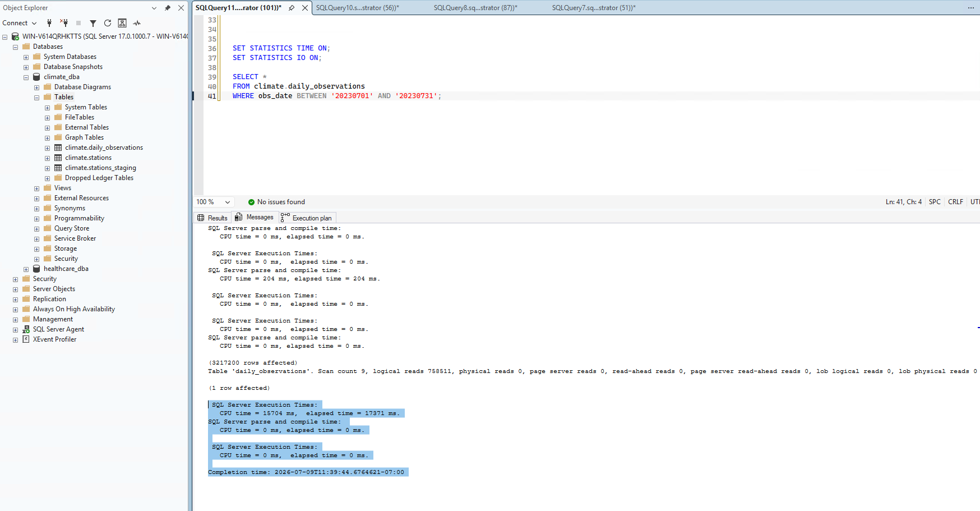This screenshot has width=980, height=511.
Task: Expand the System Databases folder
Action: [x=26, y=57]
